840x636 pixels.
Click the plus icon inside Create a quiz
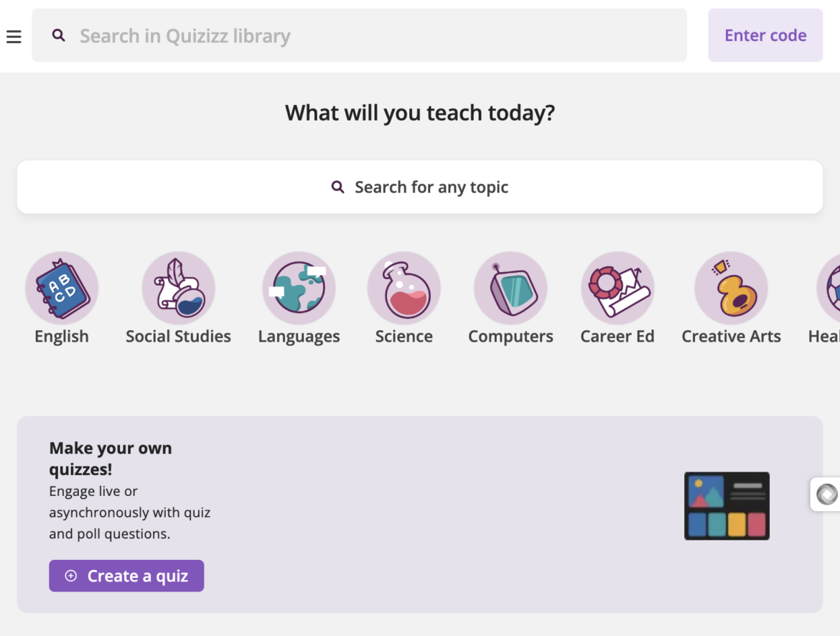click(70, 576)
